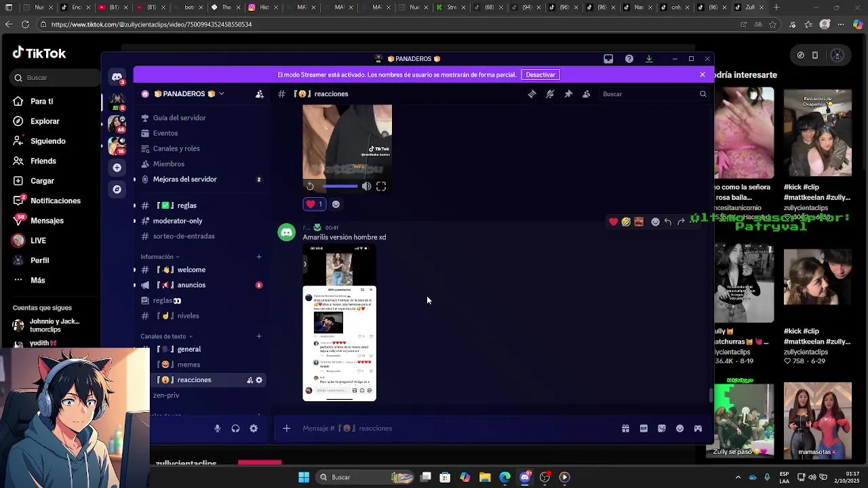The width and height of the screenshot is (868, 488).
Task: Open Discord inbox icon in title bar
Action: (x=608, y=59)
